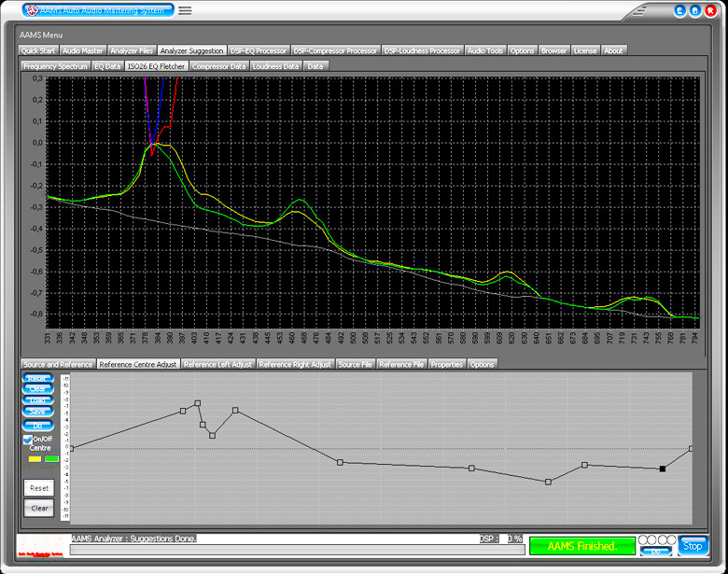
Task: Open the hamburger menu in title bar
Action: coord(185,10)
